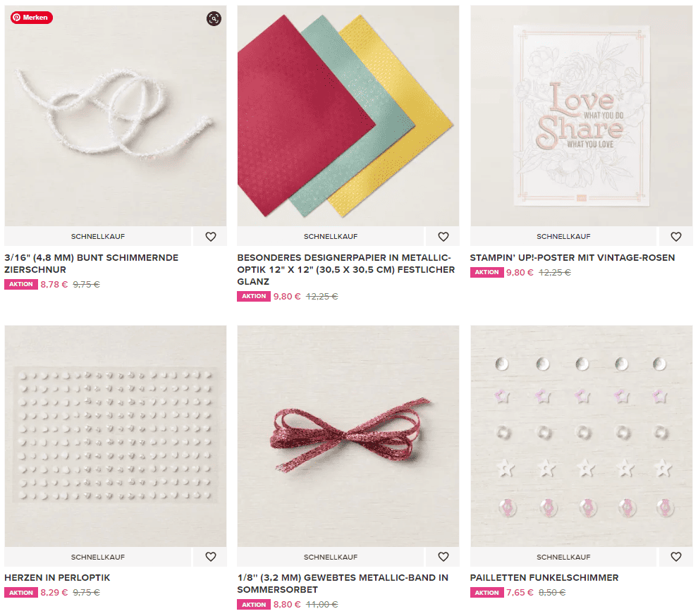This screenshot has width=698, height=616.
Task: Toggle wishlist heart for Metallic-Band Sommersorbet
Action: click(443, 556)
